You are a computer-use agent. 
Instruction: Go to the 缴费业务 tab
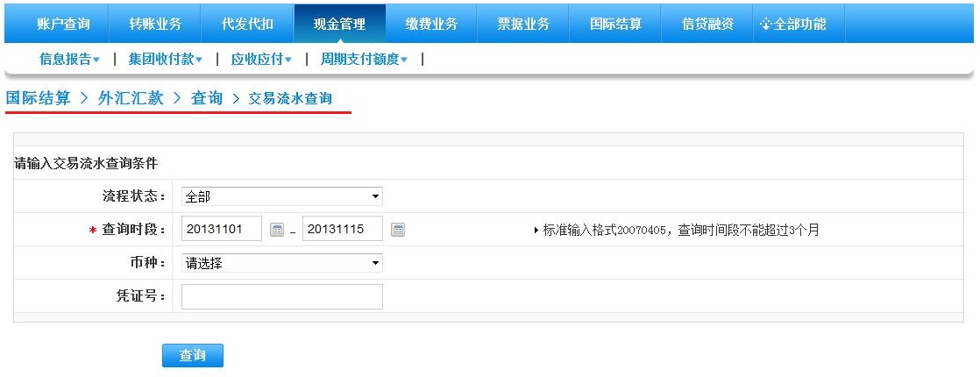tap(431, 25)
